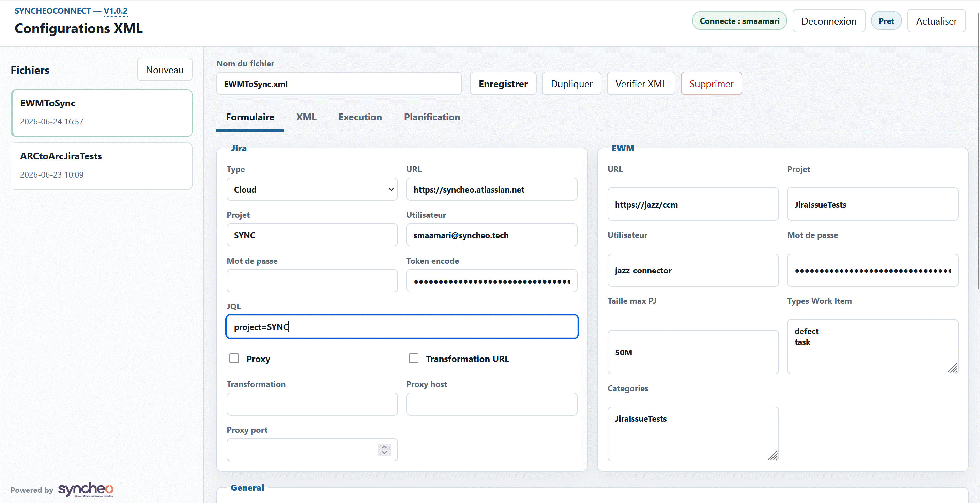Click the red Supprimer button
The height and width of the screenshot is (503, 980).
tap(711, 84)
